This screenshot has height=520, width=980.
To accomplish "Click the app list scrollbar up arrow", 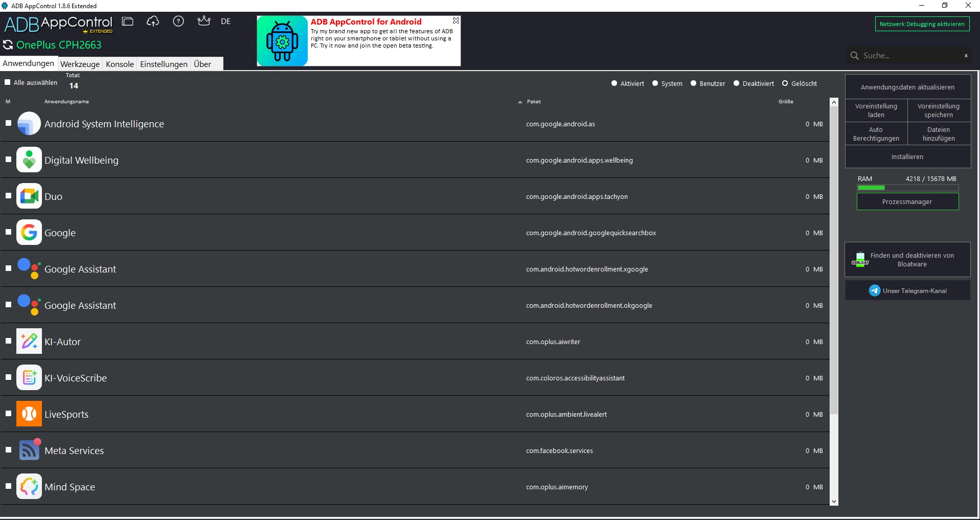I will [x=834, y=102].
